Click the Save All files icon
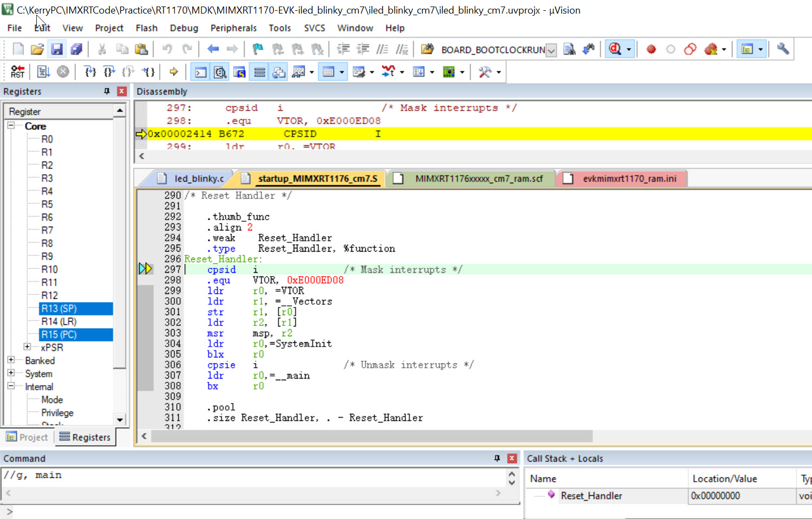 (76, 49)
